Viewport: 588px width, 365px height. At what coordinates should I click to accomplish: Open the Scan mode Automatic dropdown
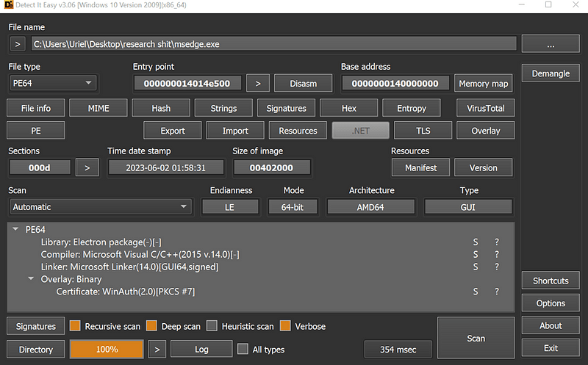pos(100,207)
